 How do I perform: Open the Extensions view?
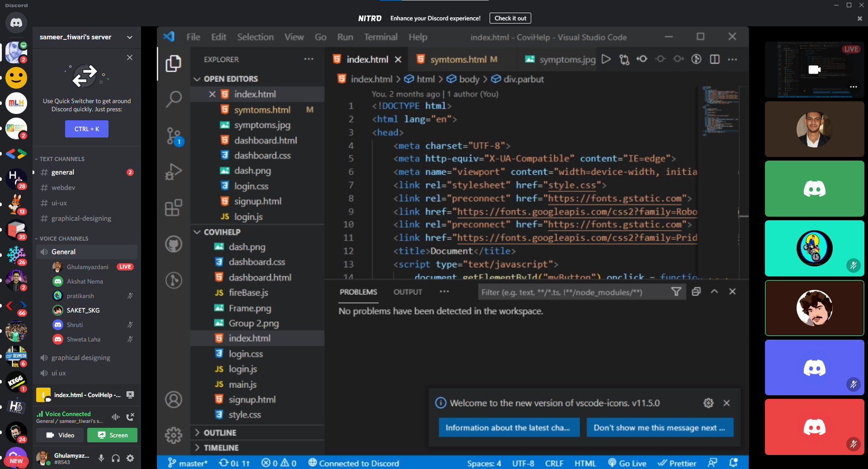[x=173, y=208]
